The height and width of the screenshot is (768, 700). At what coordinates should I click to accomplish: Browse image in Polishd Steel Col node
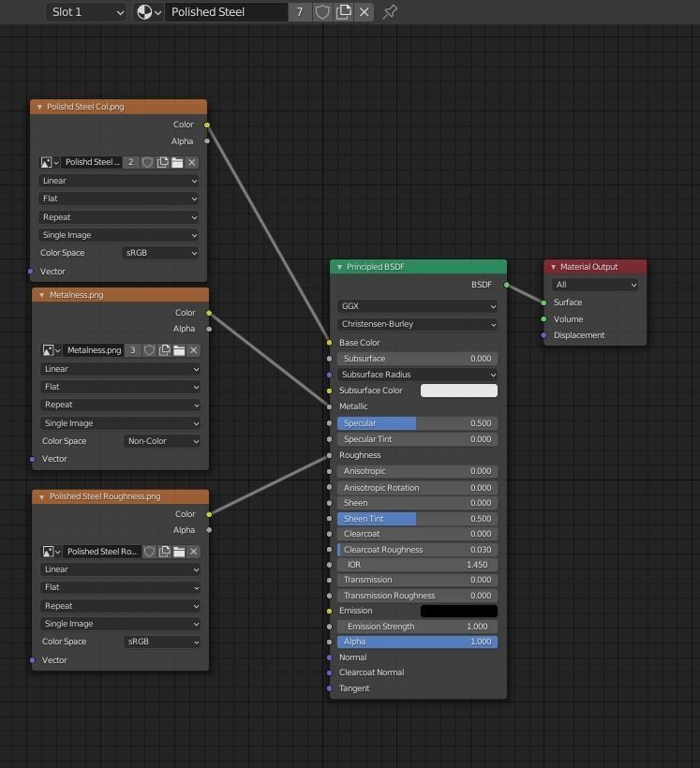pos(50,162)
